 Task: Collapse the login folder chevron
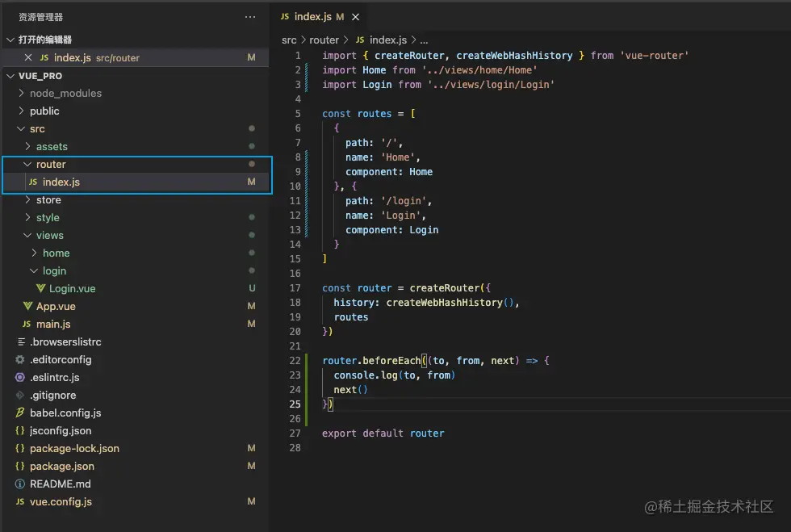[x=34, y=270]
